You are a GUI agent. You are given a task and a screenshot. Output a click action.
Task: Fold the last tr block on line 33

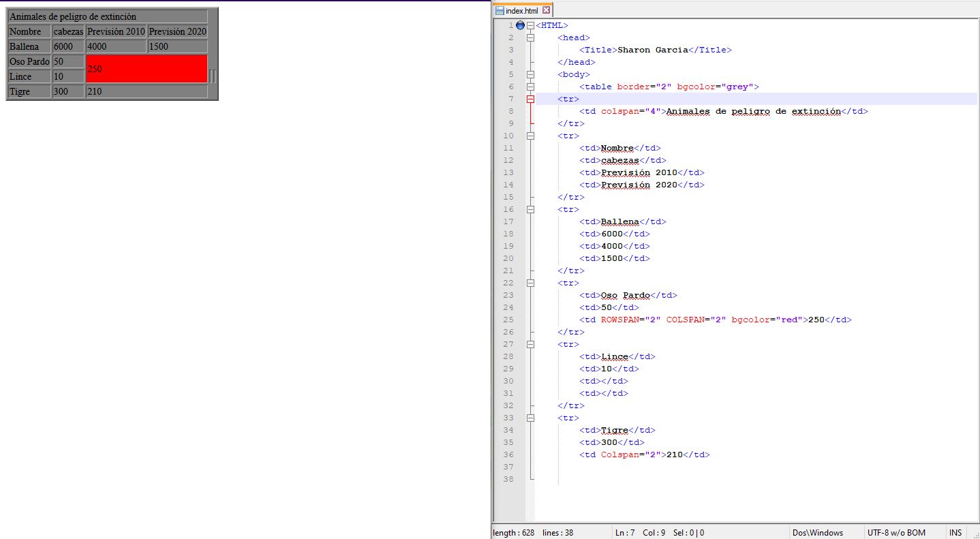[530, 418]
